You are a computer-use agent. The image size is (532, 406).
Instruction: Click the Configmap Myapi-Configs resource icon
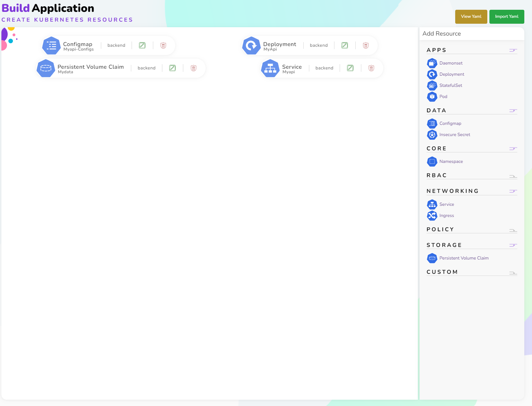point(51,46)
